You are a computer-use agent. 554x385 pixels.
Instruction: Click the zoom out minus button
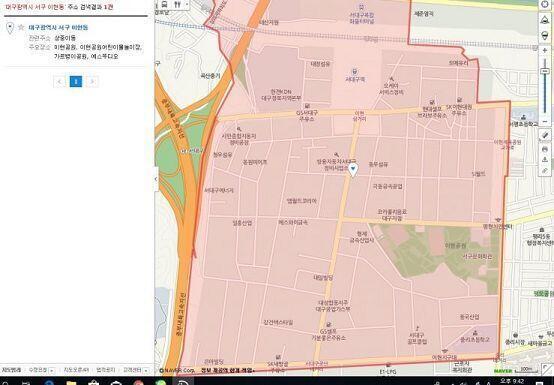(544, 122)
